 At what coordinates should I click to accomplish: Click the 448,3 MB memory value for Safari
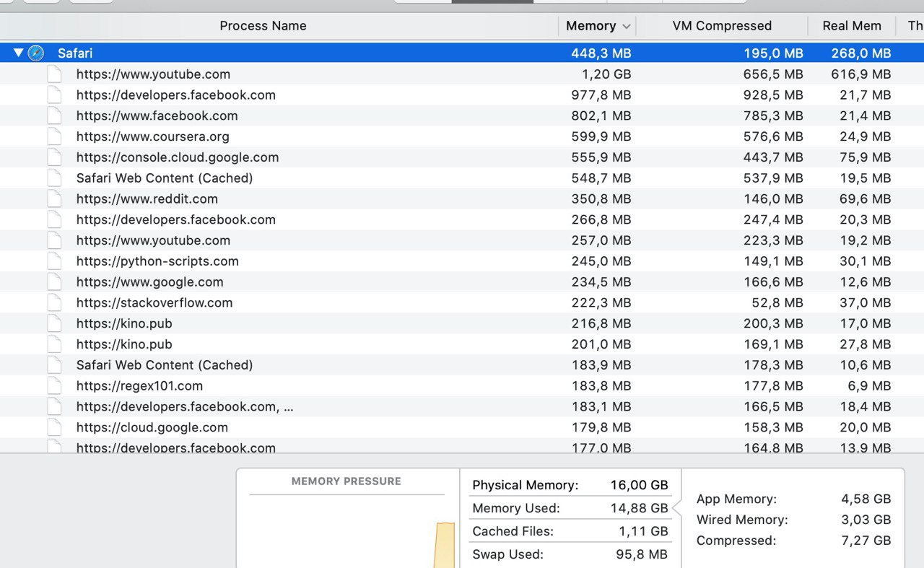pos(601,53)
